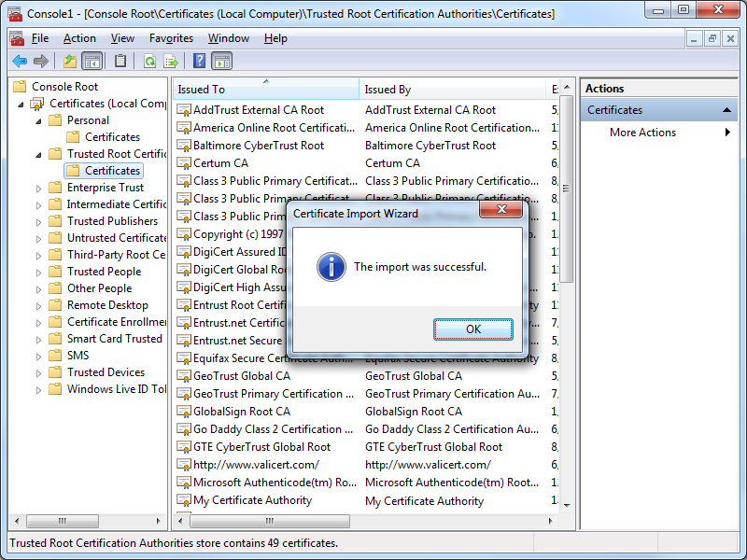Expand the Trusted Publishers tree node
The height and width of the screenshot is (560, 747).
39,221
